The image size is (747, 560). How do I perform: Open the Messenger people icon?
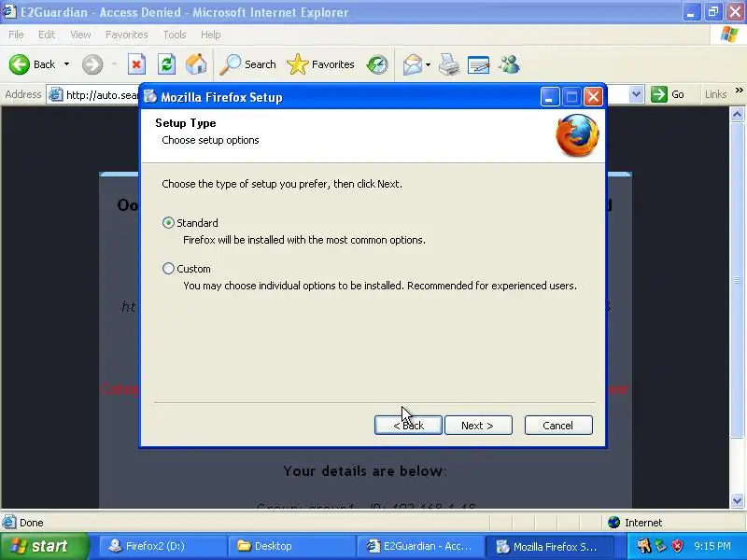pos(509,64)
